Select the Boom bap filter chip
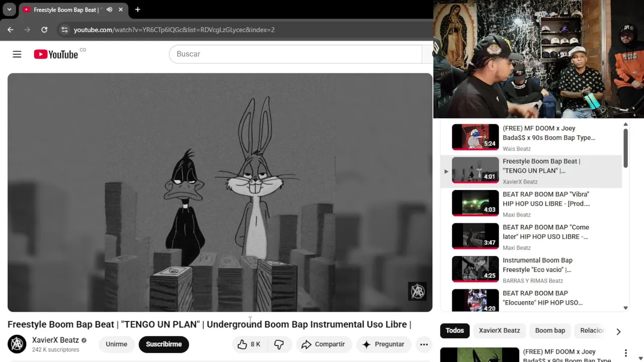This screenshot has height=362, width=644. (x=550, y=330)
